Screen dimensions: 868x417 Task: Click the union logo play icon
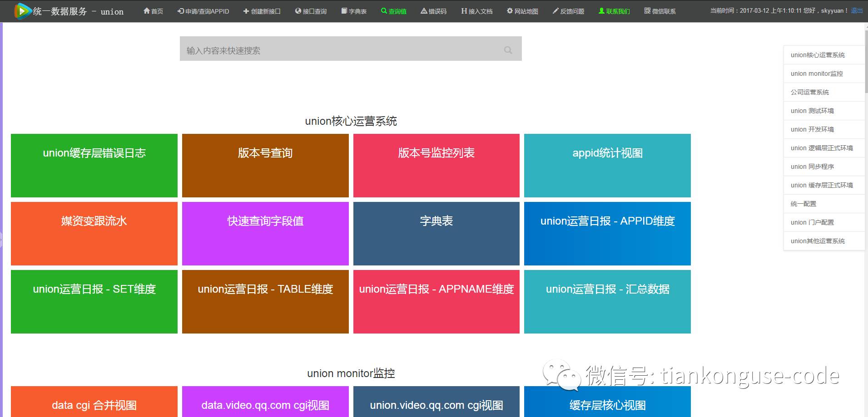tap(23, 11)
